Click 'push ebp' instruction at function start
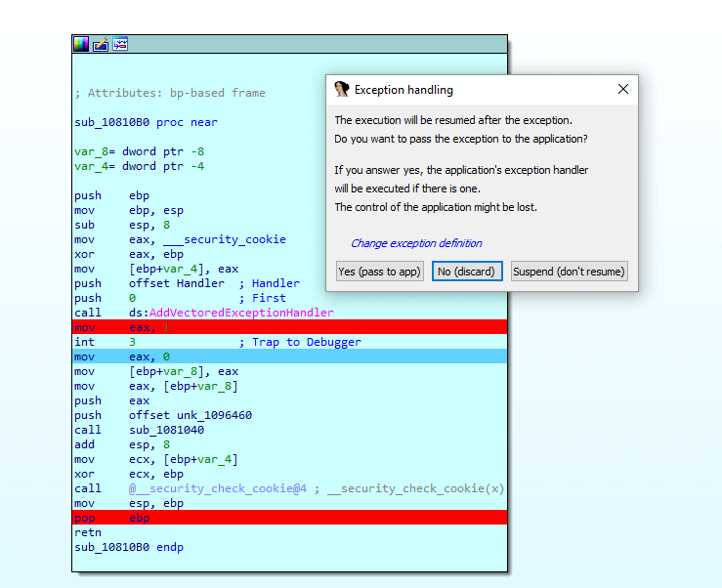 [x=112, y=195]
